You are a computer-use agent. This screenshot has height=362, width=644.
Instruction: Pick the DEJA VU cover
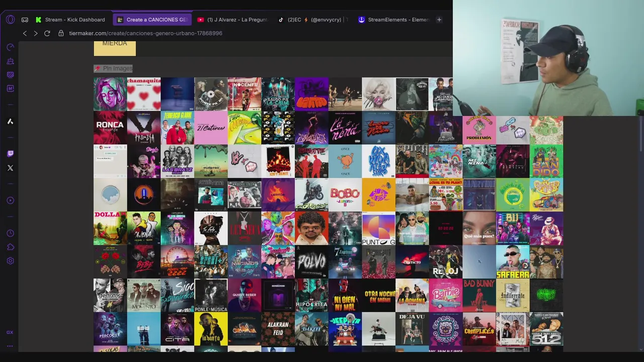click(412, 329)
